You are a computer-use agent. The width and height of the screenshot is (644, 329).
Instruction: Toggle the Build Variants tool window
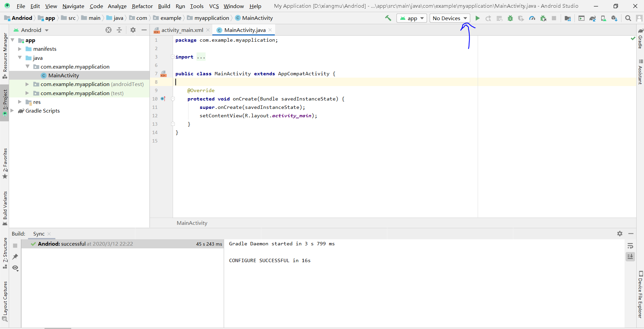pos(5,208)
